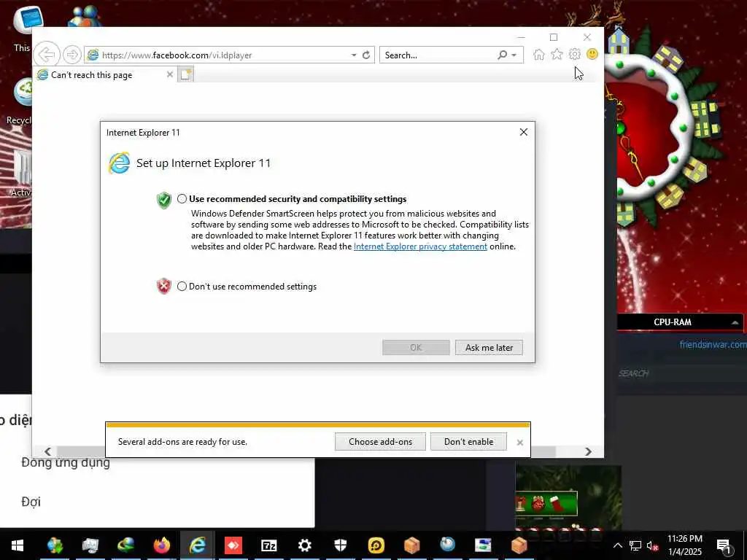747x560 pixels.
Task: Click the Ask me later button
Action: point(489,348)
